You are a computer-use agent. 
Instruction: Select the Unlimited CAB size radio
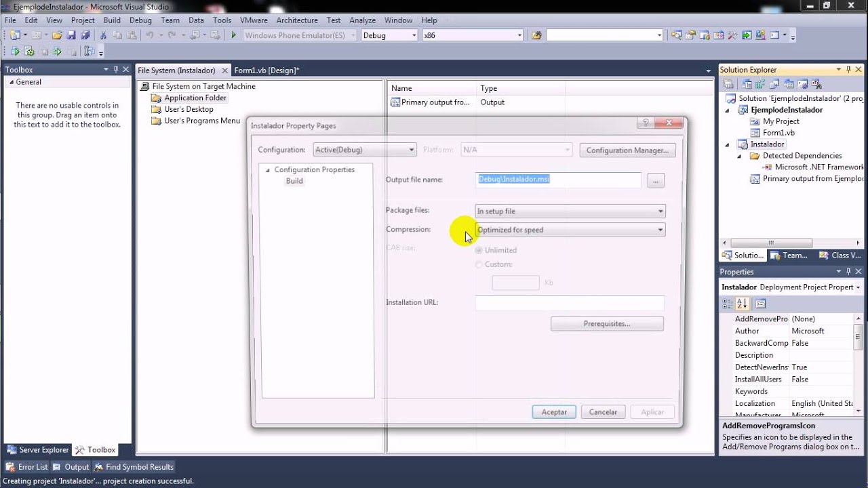479,250
